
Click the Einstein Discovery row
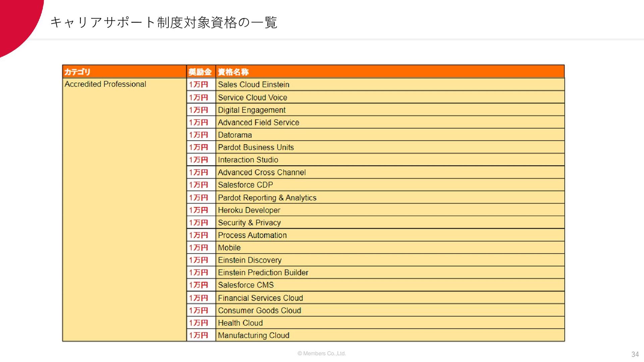click(x=390, y=260)
